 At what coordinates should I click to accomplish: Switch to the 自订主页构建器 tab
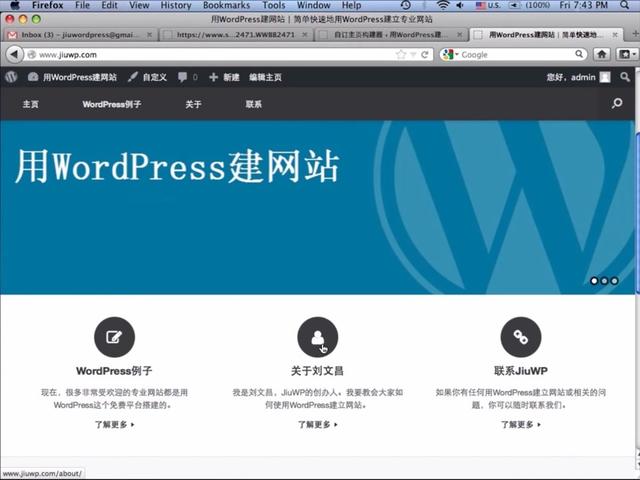click(x=391, y=35)
